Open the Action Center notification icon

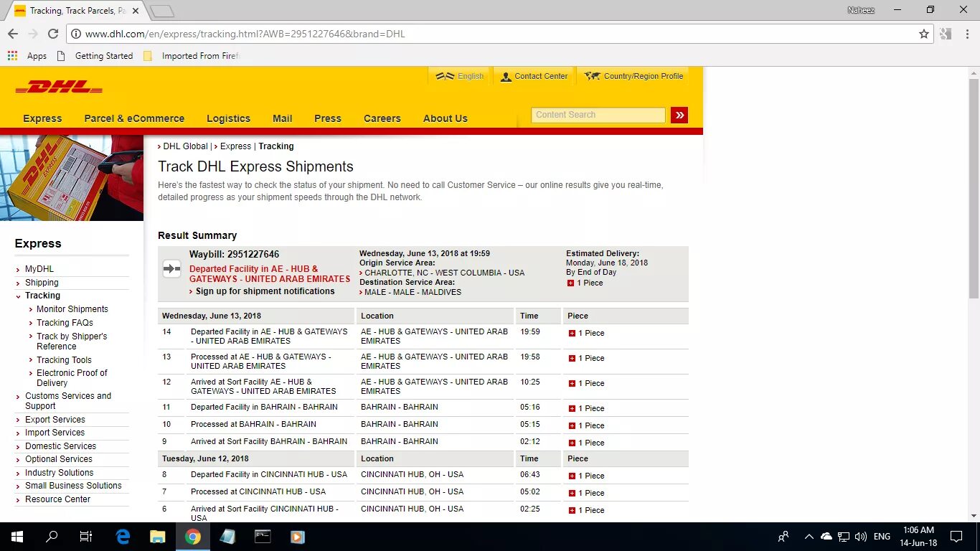click(x=956, y=536)
